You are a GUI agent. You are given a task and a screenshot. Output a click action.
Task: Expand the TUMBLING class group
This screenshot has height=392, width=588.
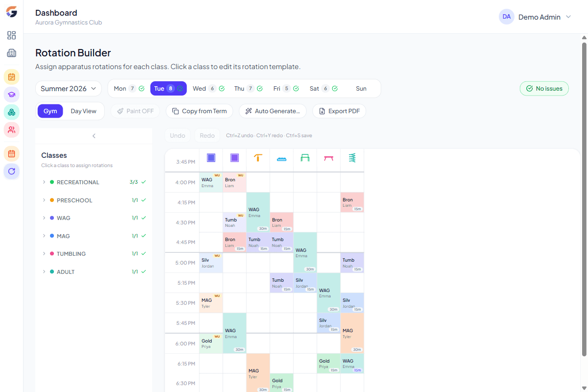[x=94, y=254]
